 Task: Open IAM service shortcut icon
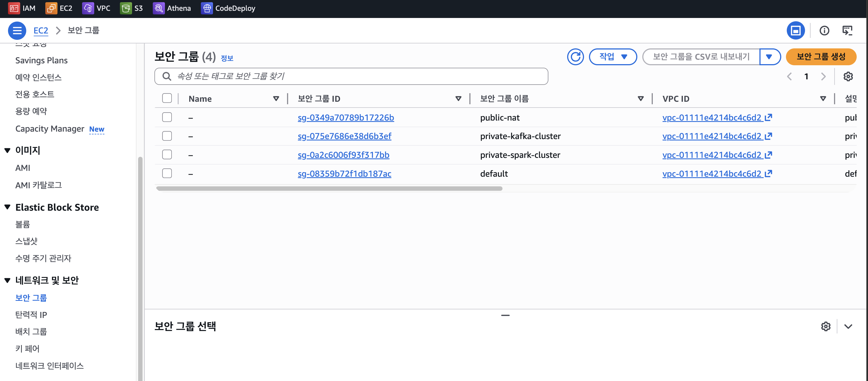coord(14,8)
